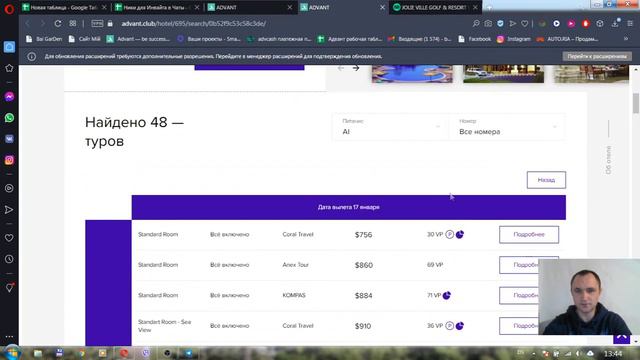The image size is (640, 360).
Task: Open the Bai GarDen bookmark
Action: [44, 39]
